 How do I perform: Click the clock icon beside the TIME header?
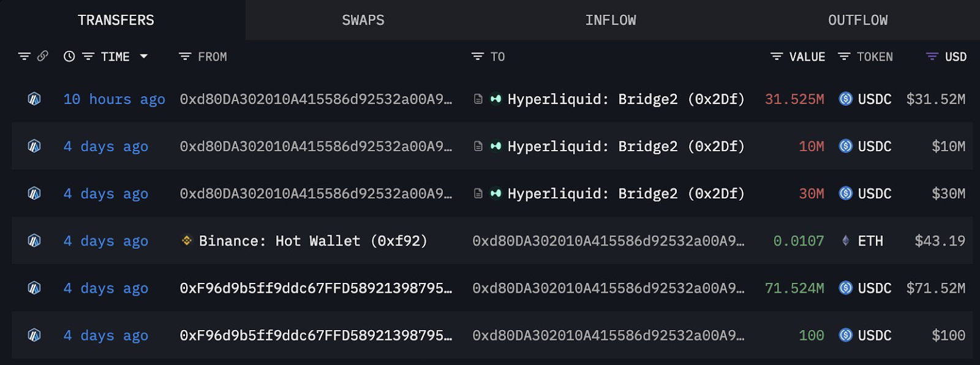(x=69, y=56)
